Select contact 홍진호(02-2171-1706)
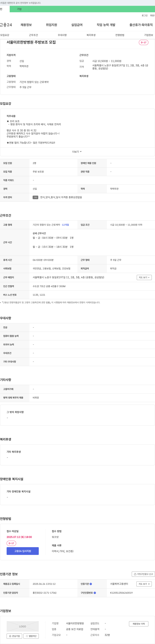This screenshot has width=155, height=644. pos(45,593)
